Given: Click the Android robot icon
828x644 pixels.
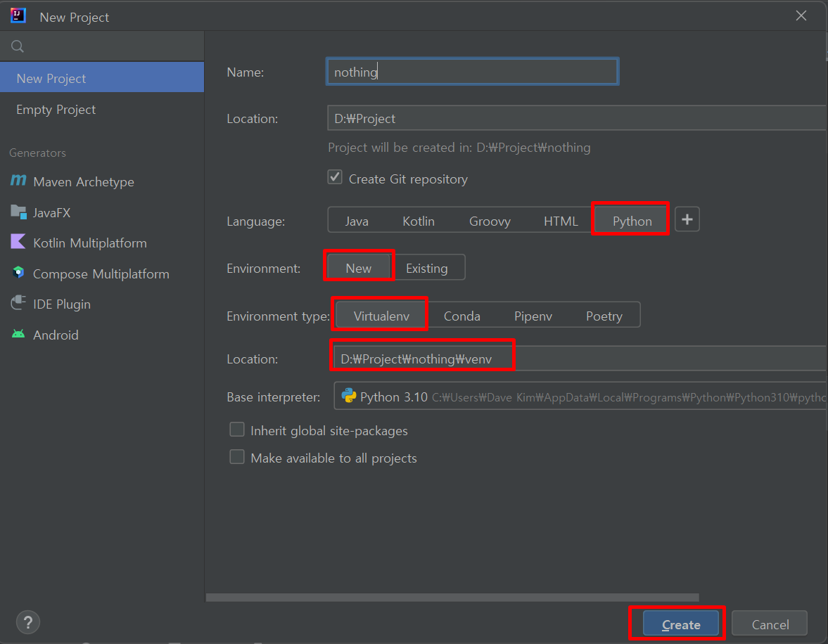Looking at the screenshot, I should click(x=18, y=334).
